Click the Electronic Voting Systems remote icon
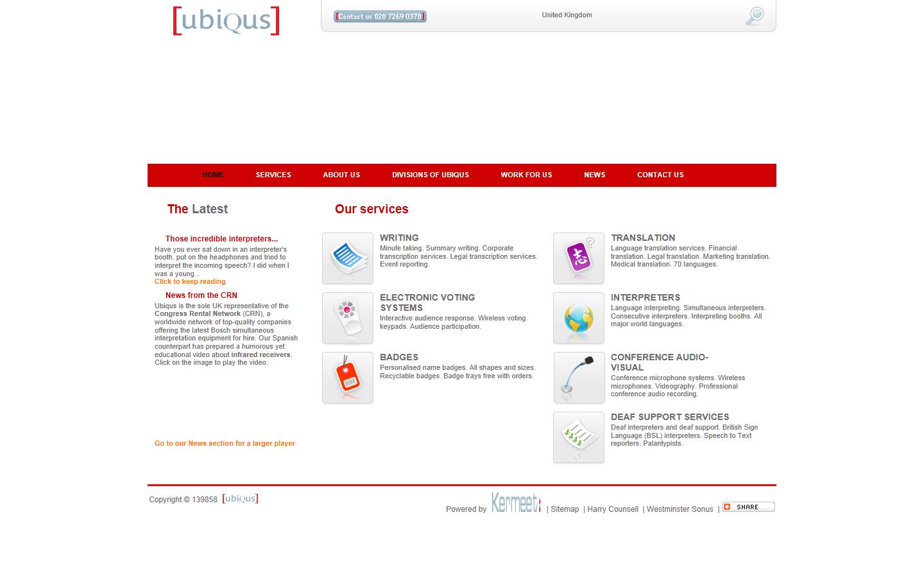Screen dimensions: 924x578 [x=347, y=317]
